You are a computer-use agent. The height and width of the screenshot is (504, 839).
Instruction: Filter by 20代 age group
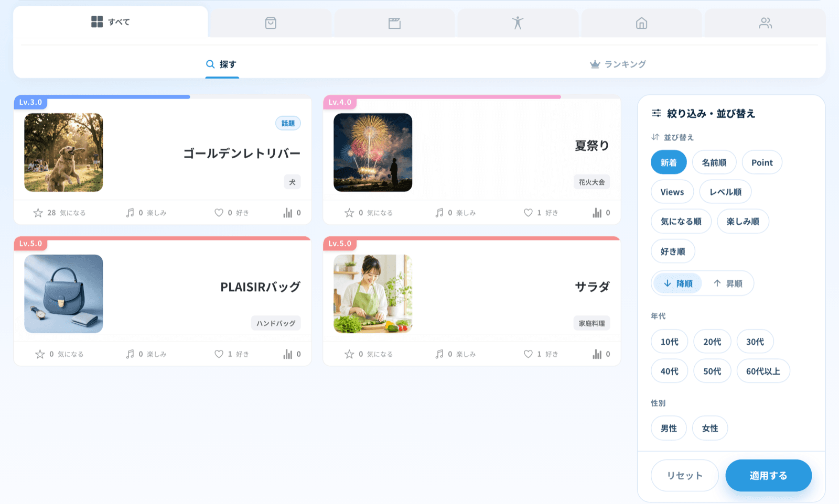[x=712, y=342]
